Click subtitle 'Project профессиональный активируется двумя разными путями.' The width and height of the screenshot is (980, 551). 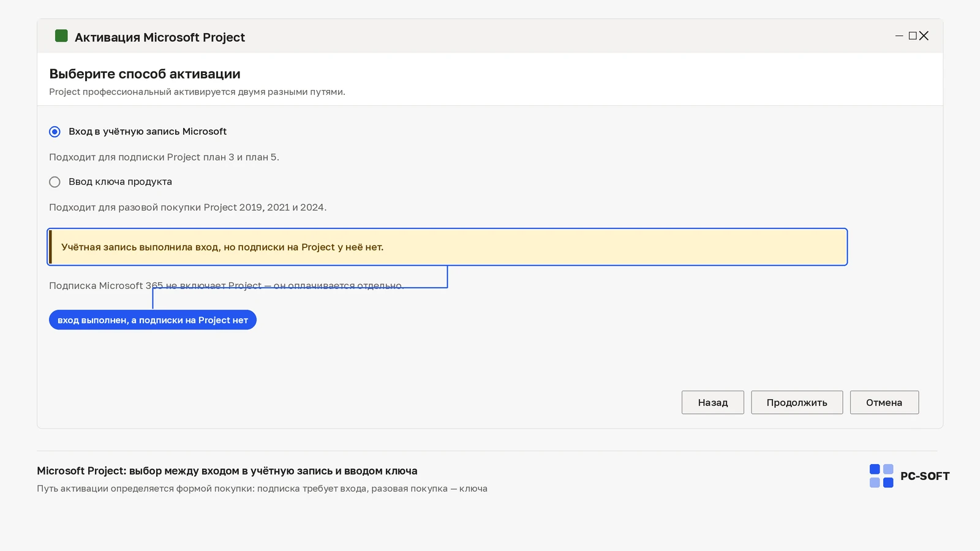(197, 92)
